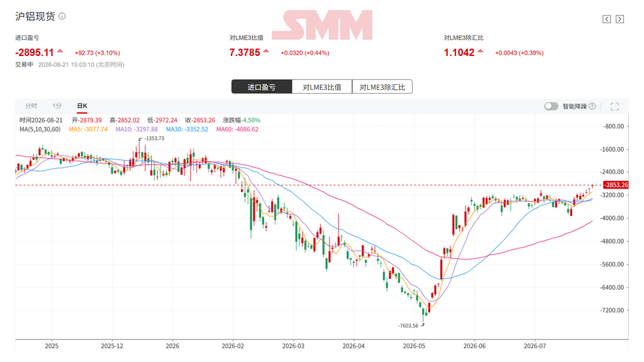The image size is (644, 362).
Task: Click the info icon next to 沪铝现货
Action: pos(62,16)
